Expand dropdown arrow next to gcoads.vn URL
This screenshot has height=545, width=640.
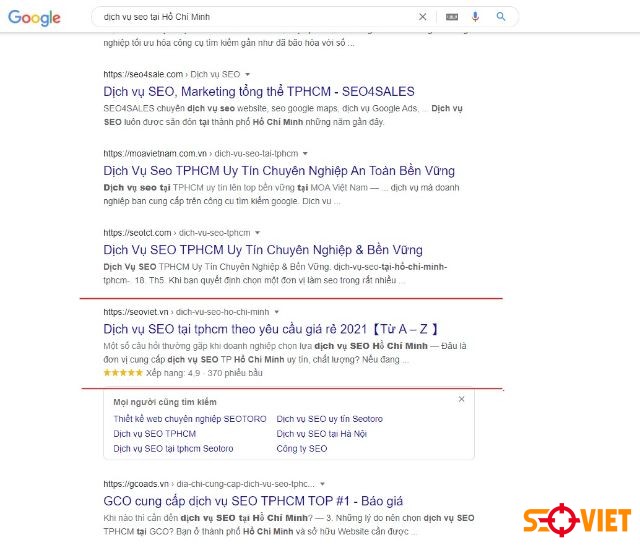pyautogui.click(x=322, y=484)
